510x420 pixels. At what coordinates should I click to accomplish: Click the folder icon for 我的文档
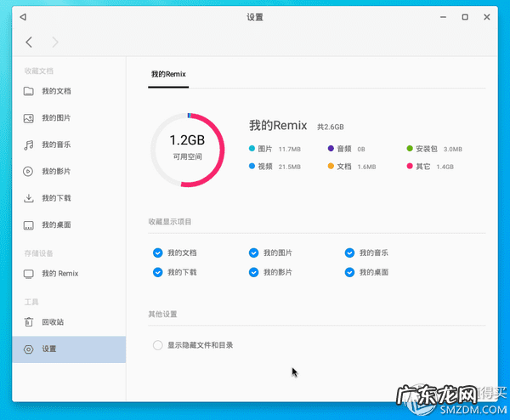28,91
